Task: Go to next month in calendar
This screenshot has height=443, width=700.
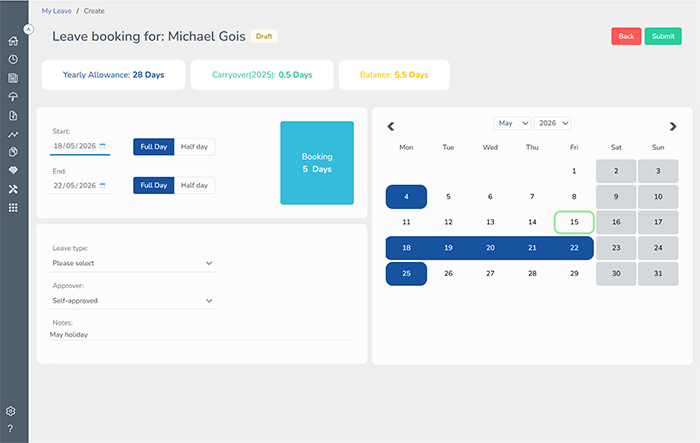Action: [673, 126]
